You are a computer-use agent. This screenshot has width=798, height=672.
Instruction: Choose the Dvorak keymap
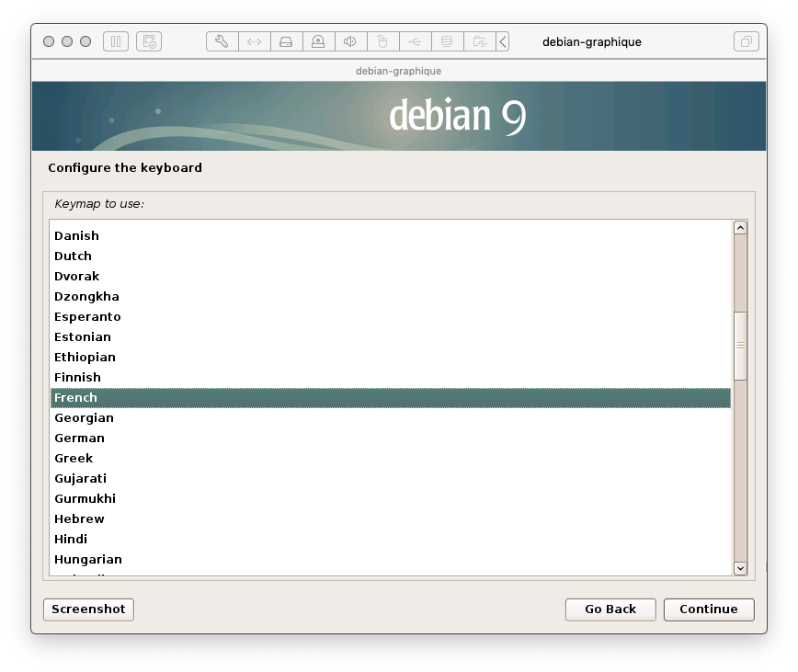click(391, 276)
